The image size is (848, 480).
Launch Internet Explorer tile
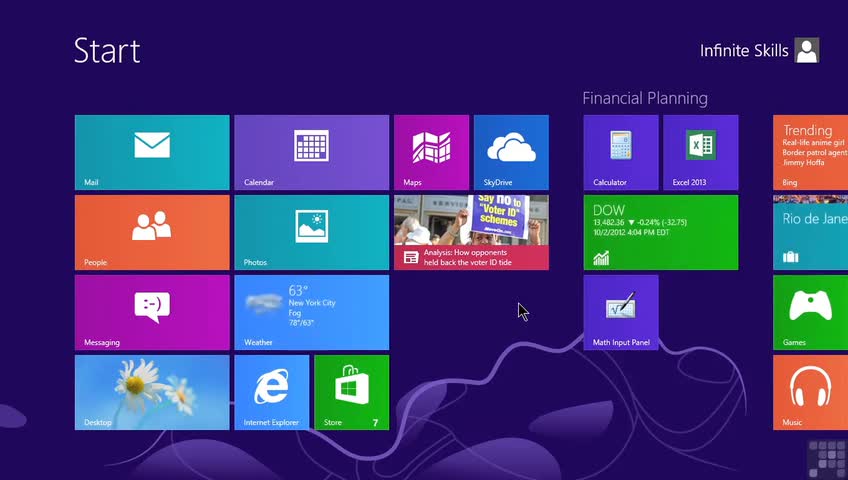click(x=272, y=392)
